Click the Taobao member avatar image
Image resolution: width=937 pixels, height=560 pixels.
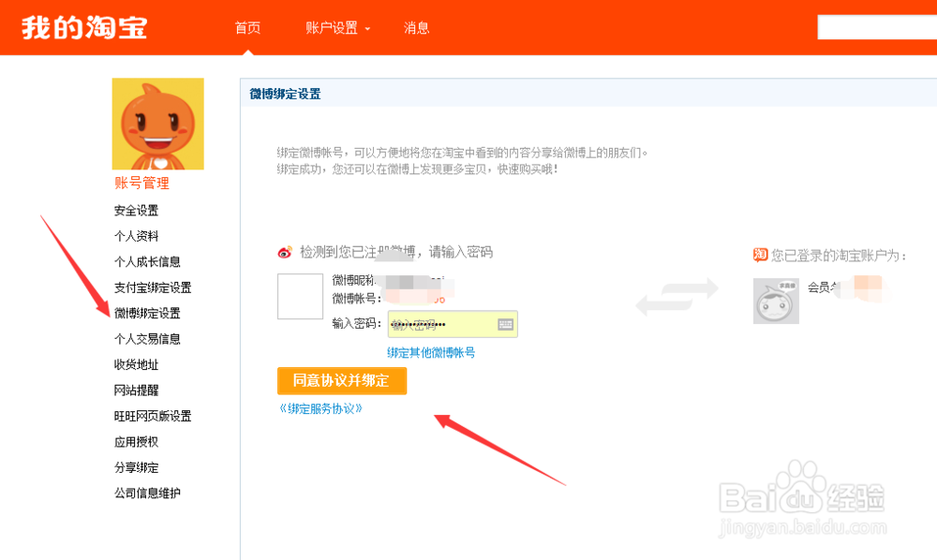[x=776, y=301]
